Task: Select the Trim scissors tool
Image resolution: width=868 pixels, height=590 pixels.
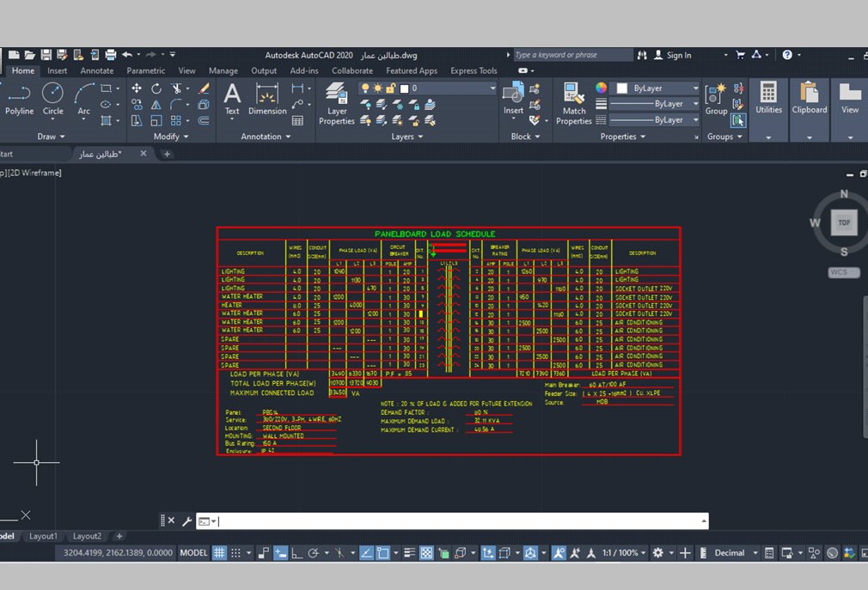Action: click(176, 88)
